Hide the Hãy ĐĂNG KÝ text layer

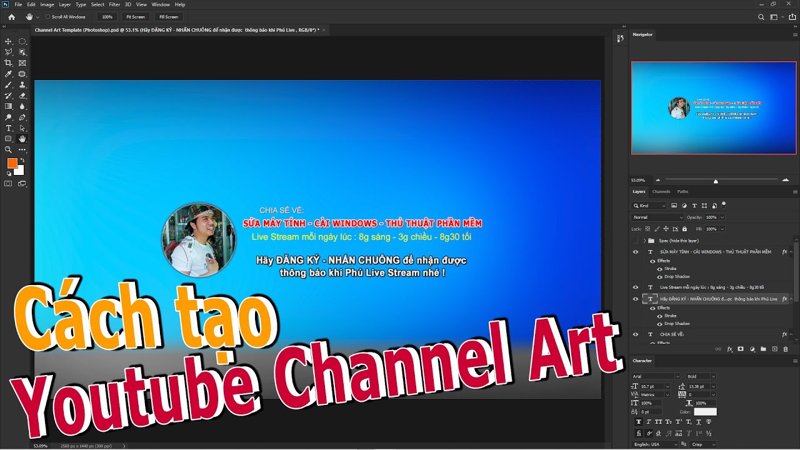coord(636,299)
